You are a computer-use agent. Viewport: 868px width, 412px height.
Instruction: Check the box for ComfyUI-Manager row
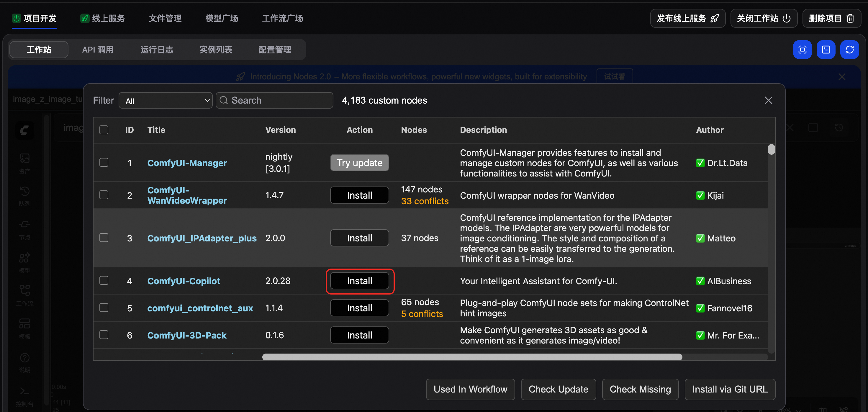click(x=104, y=163)
